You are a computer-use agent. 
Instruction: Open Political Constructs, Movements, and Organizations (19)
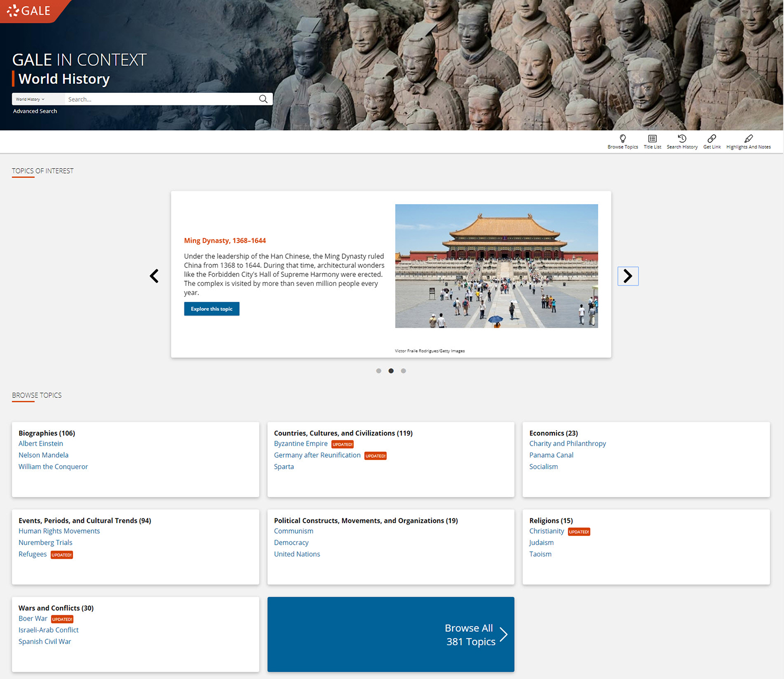(366, 520)
